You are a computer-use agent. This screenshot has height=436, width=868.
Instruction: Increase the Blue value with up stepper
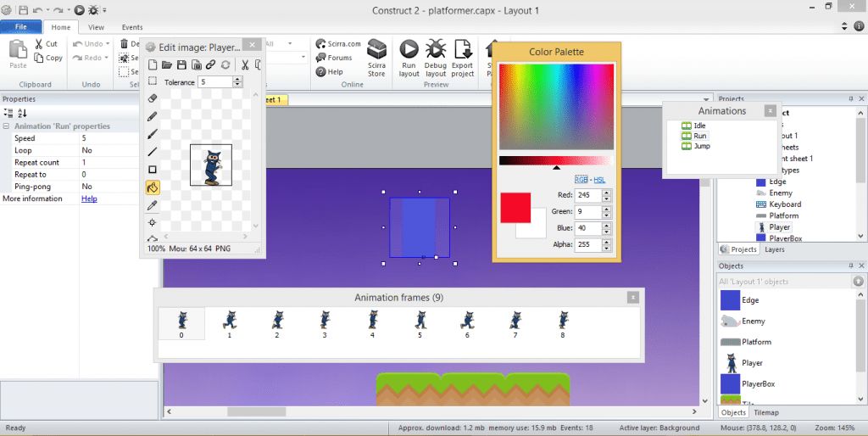pyautogui.click(x=607, y=225)
